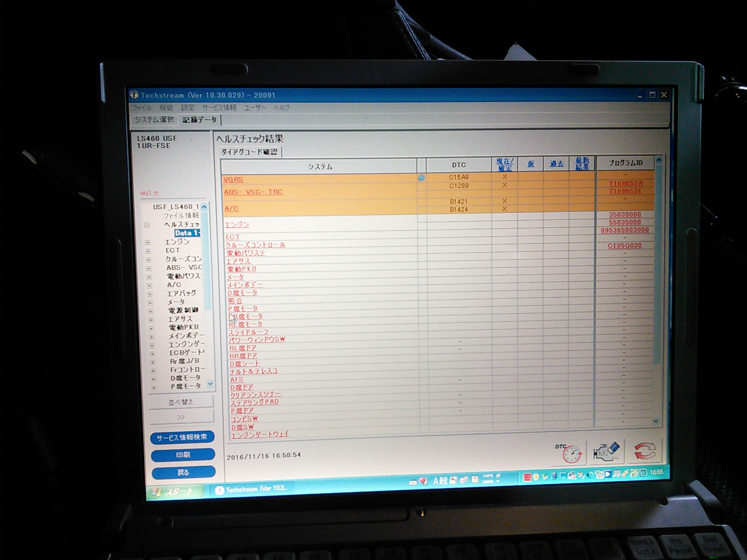The width and height of the screenshot is (747, 560).
Task: Expand the エアバッグ tree node
Action: pyautogui.click(x=150, y=294)
